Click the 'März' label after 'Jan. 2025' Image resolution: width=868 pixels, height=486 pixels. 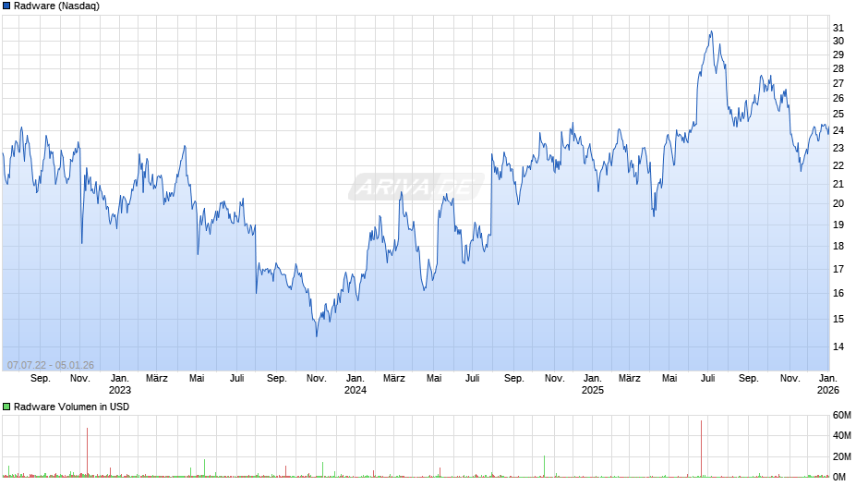click(630, 379)
